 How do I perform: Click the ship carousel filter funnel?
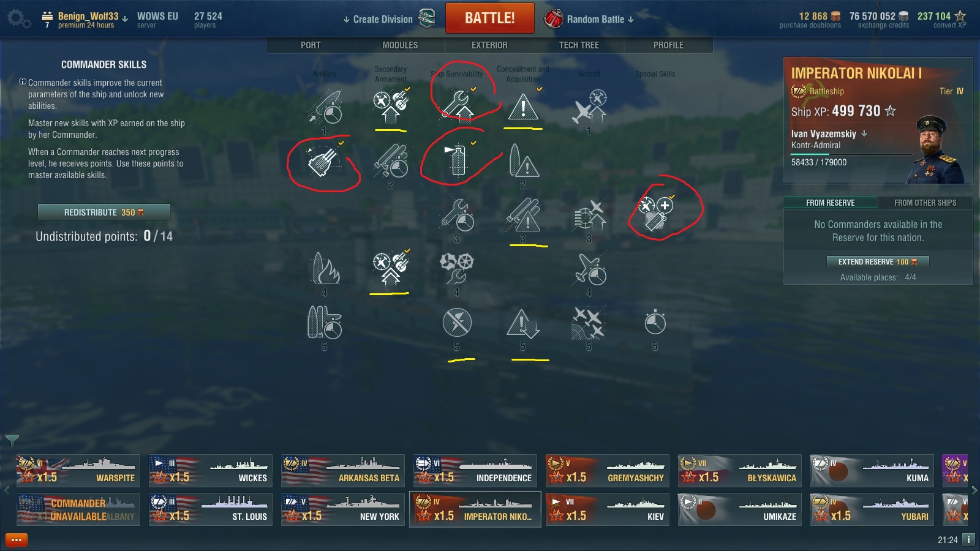click(x=12, y=440)
